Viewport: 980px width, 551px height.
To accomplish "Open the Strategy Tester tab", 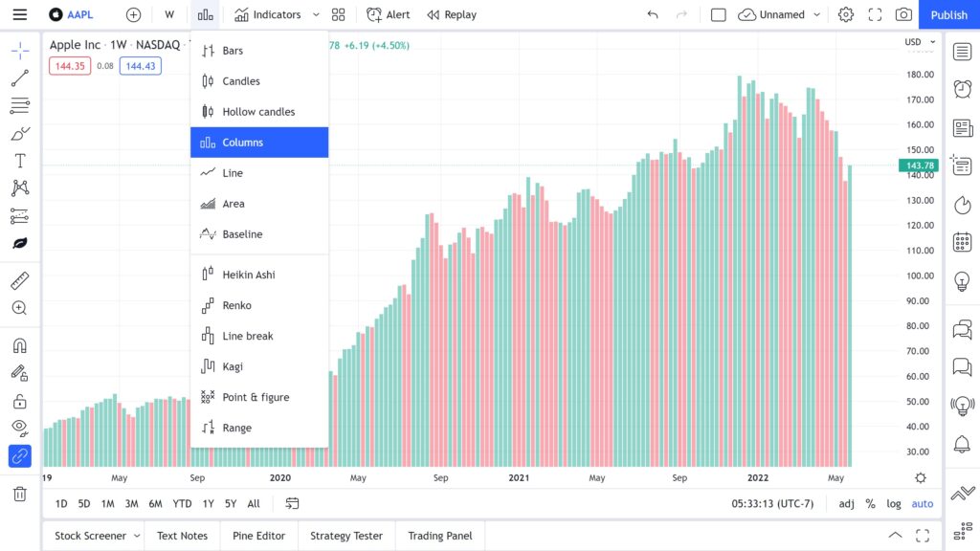I will (346, 536).
